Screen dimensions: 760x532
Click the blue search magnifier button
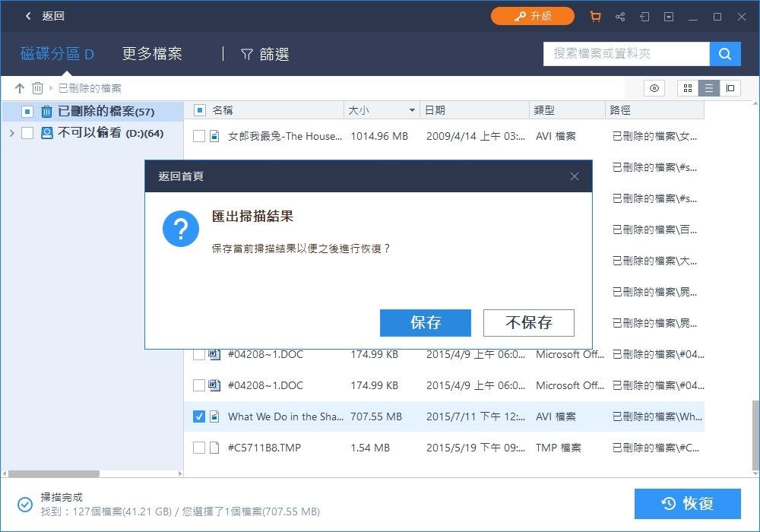tap(725, 54)
